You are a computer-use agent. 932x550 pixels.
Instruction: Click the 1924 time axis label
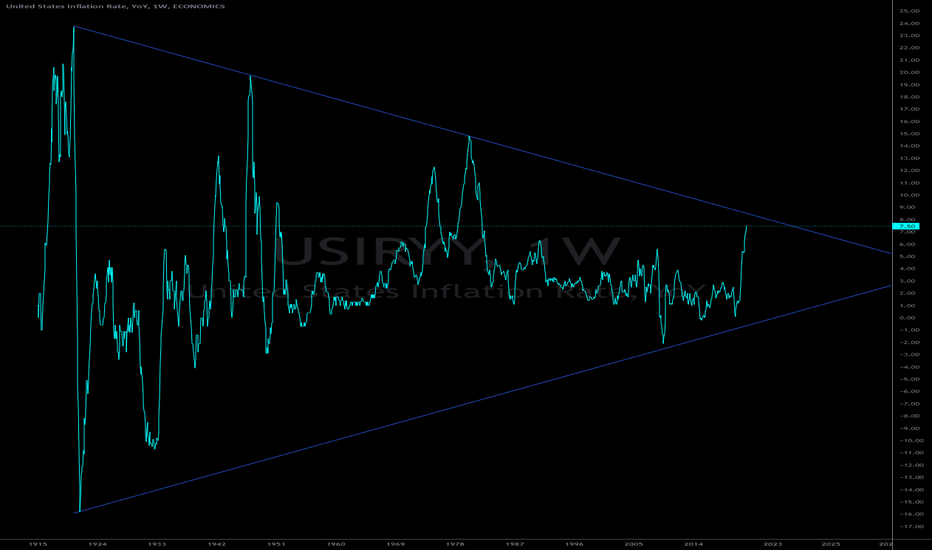97,544
